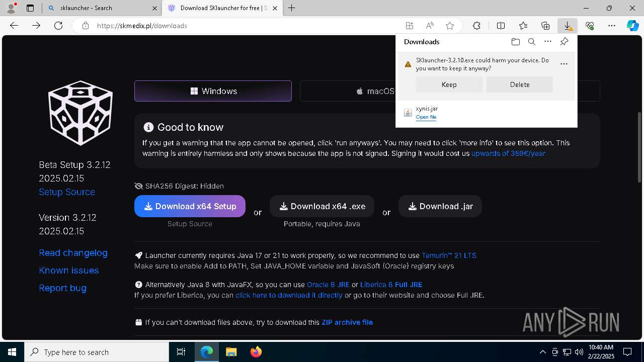644x362 pixels.
Task: Click the Download x64 Setup button
Action: [x=190, y=206]
